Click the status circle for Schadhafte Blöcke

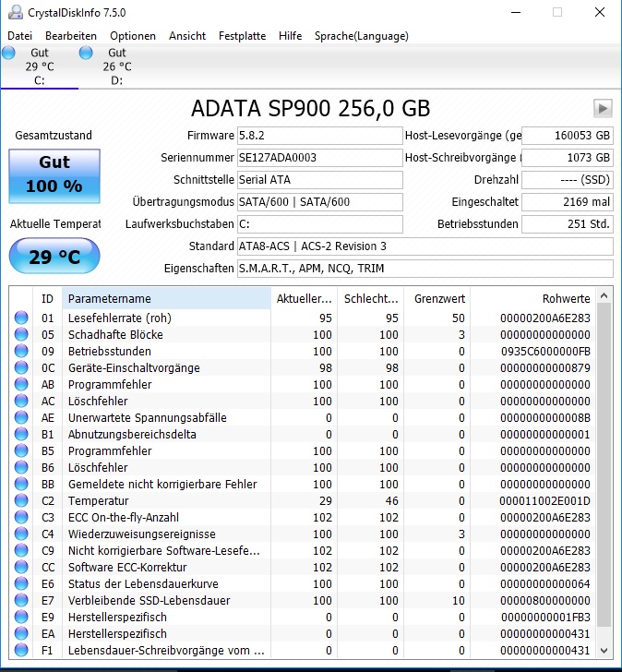[21, 335]
